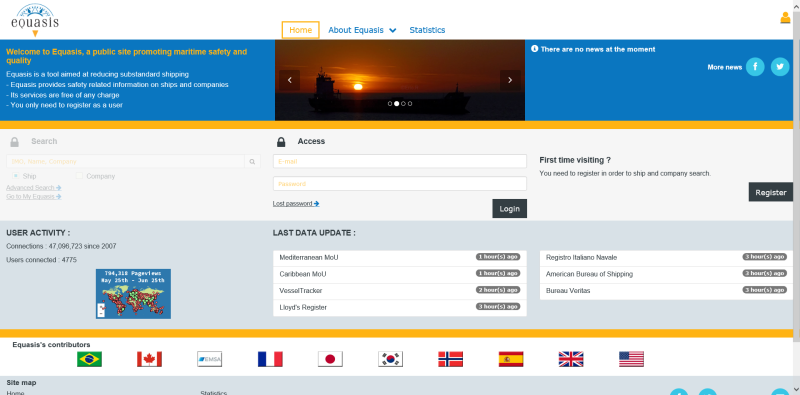Select the fourth carousel dot
Viewport: 800px width, 395px height.
(x=410, y=104)
